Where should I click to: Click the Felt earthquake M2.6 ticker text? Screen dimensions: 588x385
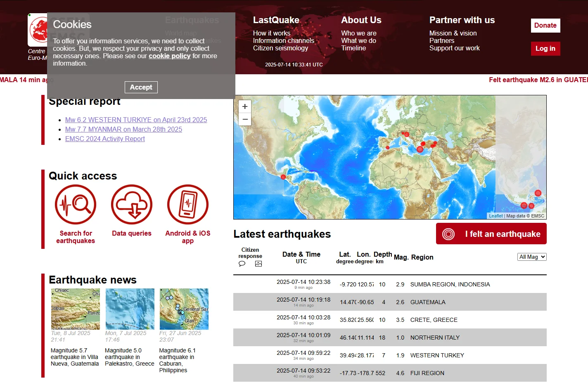click(x=538, y=80)
